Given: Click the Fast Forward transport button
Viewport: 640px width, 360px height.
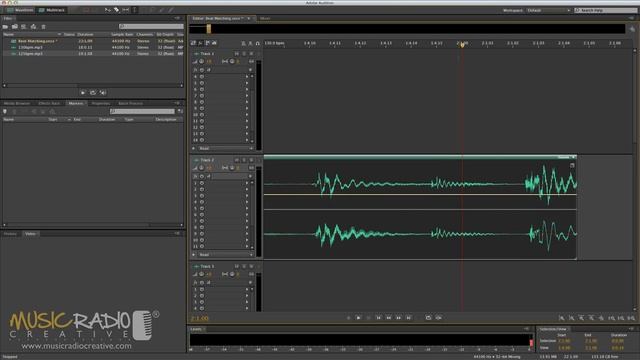Looking at the screenshot, I should coord(398,318).
